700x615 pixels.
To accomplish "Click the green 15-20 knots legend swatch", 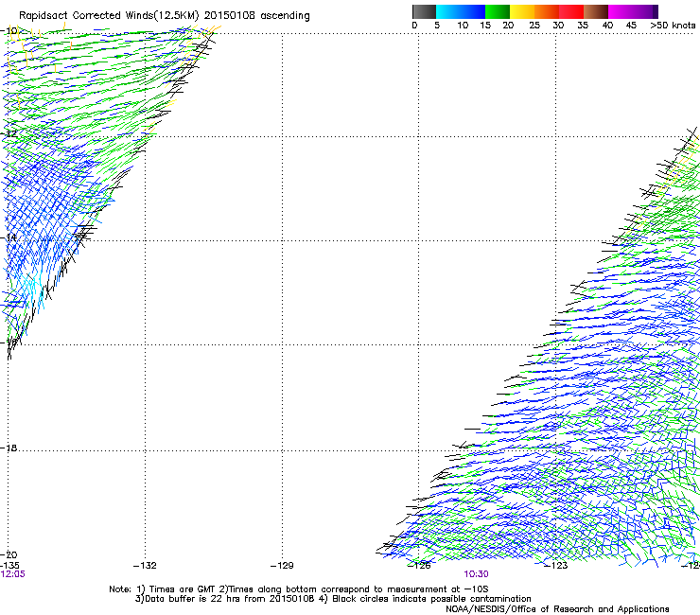I will click(498, 11).
